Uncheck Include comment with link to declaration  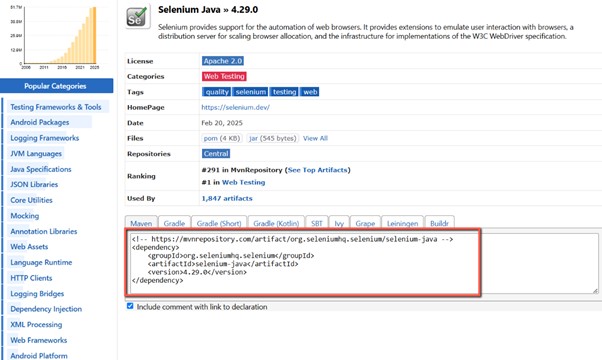click(130, 306)
